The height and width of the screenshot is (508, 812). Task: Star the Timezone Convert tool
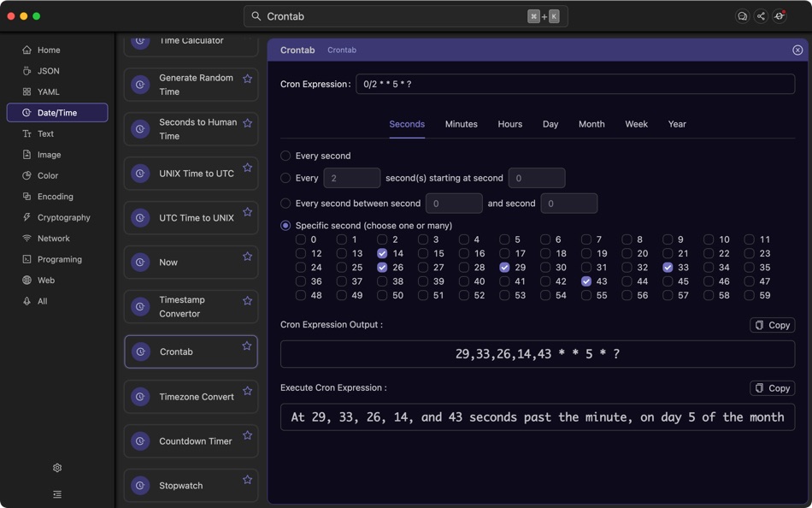pos(248,390)
